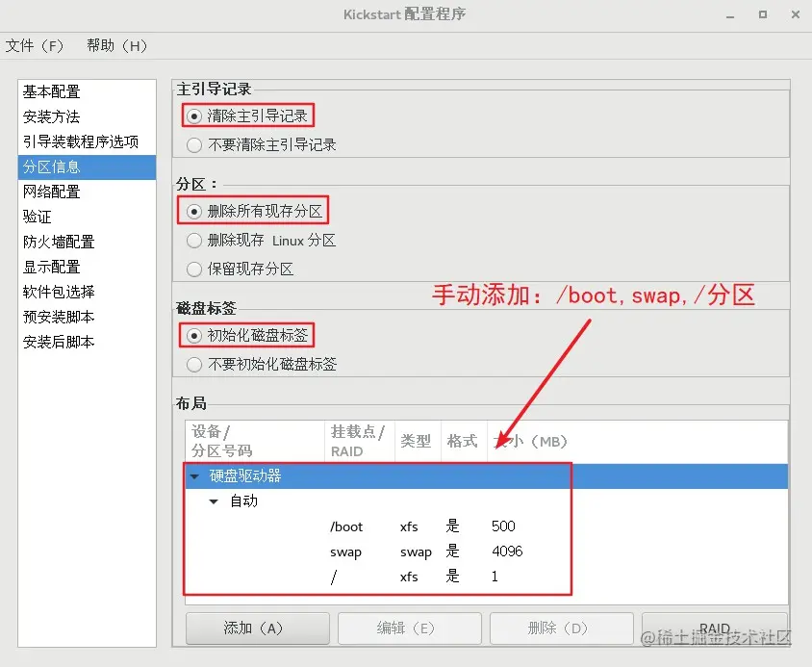Select 保留现存分区 radio button

click(x=194, y=269)
